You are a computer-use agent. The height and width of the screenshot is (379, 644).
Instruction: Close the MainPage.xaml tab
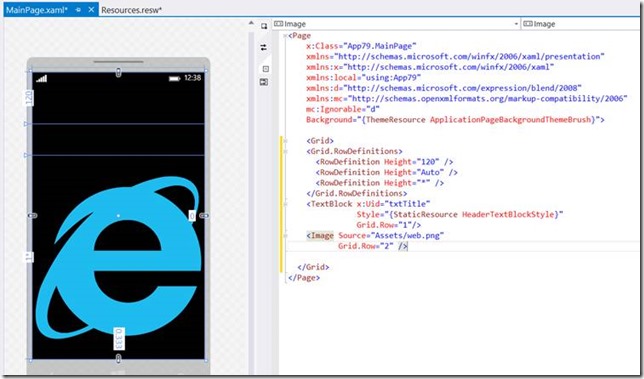tap(91, 10)
